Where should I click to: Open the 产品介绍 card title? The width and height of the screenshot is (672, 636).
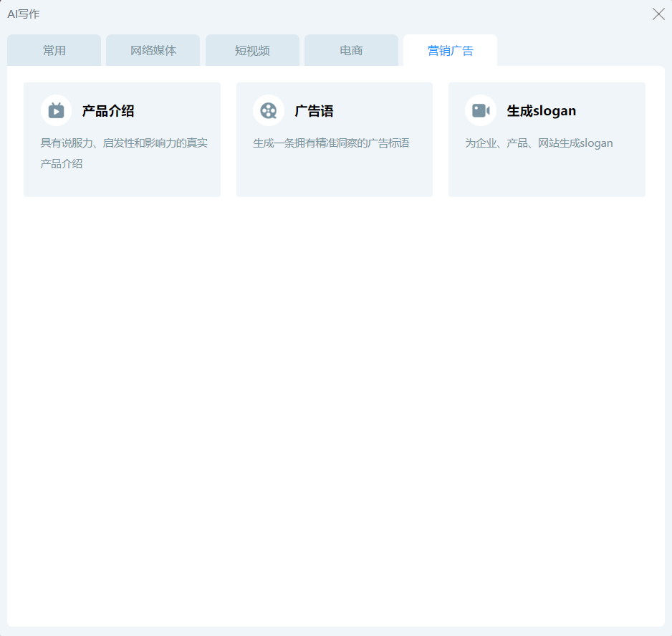point(108,111)
